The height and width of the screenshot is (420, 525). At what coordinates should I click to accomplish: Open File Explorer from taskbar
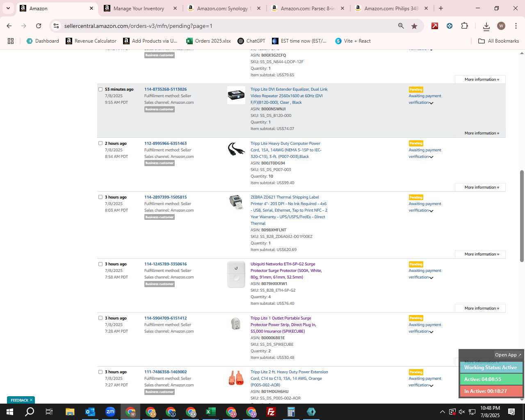pyautogui.click(x=70, y=412)
